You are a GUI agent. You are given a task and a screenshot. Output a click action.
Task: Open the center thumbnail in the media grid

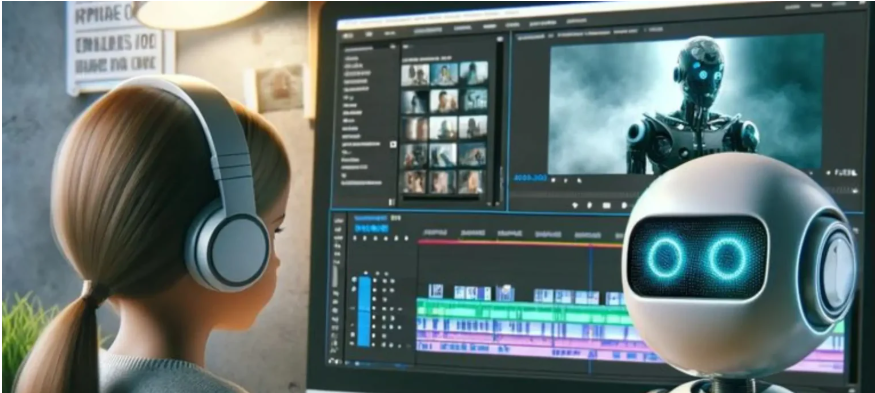pos(444,128)
